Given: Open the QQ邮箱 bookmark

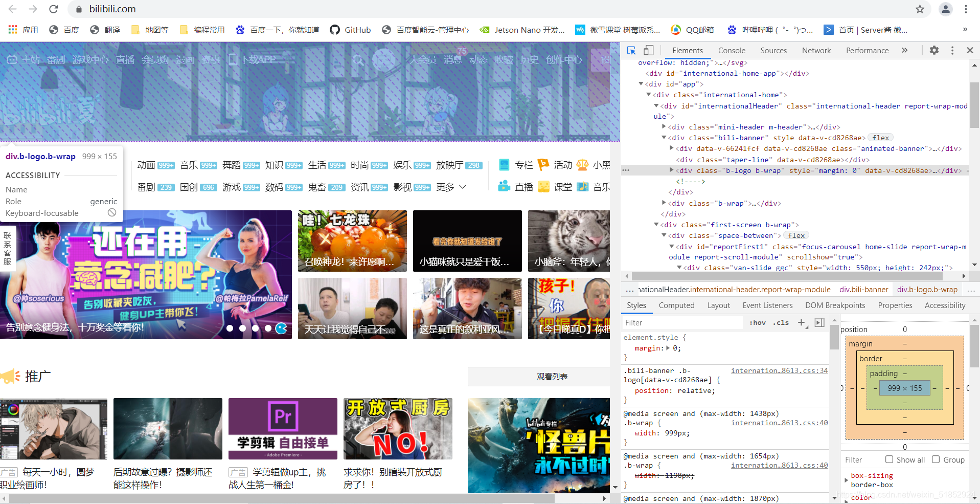Looking at the screenshot, I should click(692, 30).
